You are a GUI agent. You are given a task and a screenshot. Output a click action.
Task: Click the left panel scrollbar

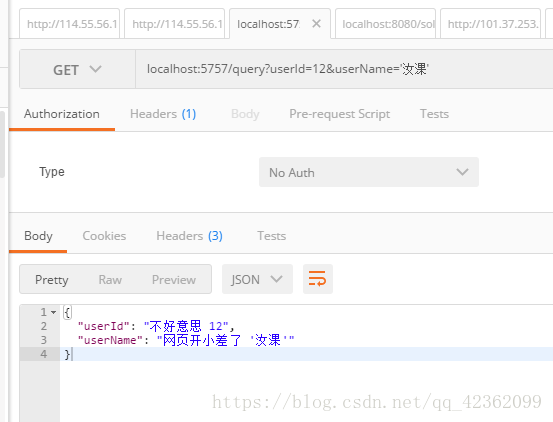coord(2,145)
